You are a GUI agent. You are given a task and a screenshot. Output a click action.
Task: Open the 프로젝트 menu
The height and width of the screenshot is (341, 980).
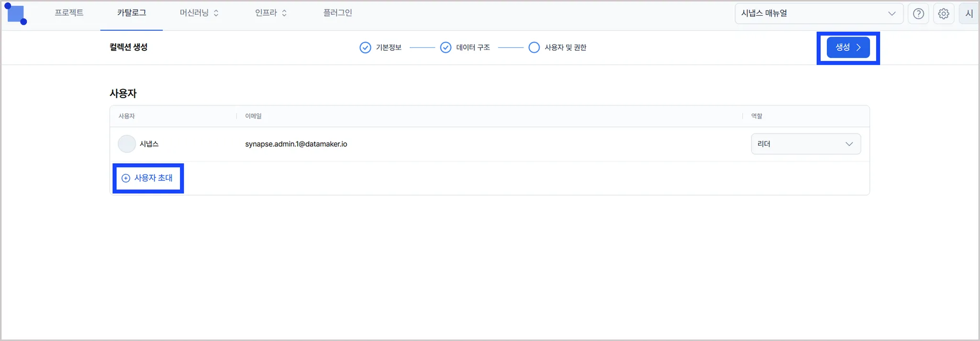pyautogui.click(x=69, y=13)
